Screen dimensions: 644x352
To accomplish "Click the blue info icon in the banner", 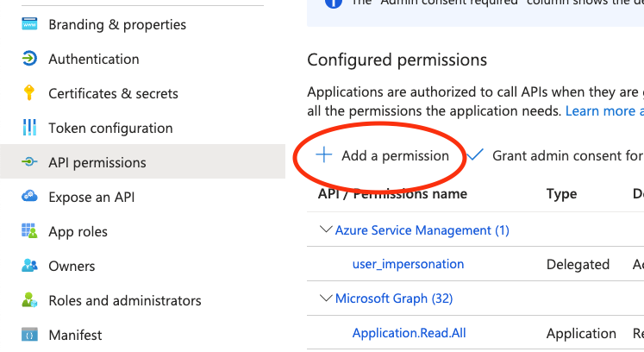I will [333, 3].
